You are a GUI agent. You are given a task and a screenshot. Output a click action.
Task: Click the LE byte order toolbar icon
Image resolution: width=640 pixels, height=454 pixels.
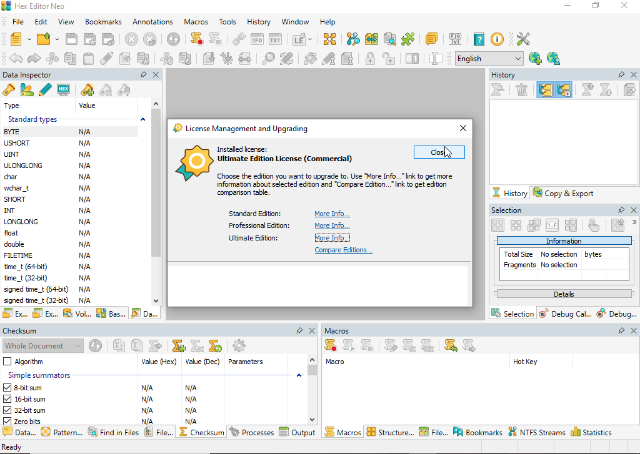click(299, 39)
